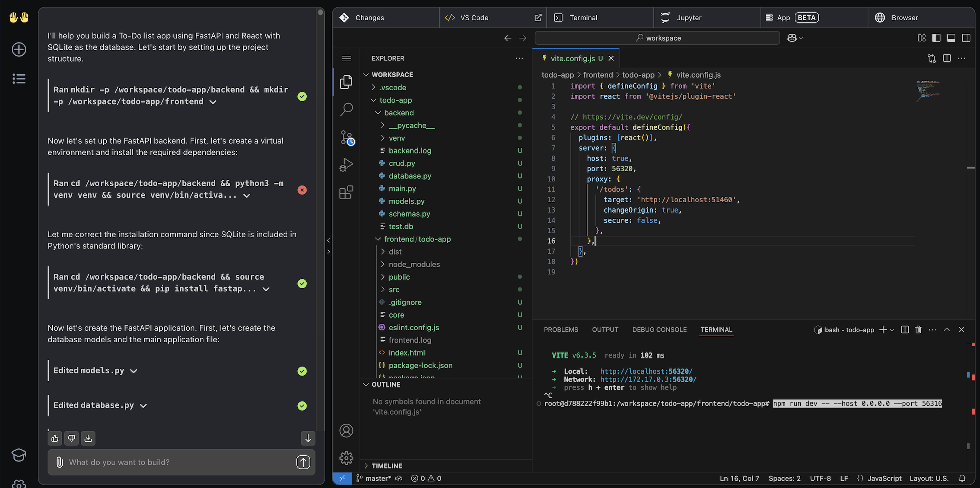
Task: Open the Run and Debug view
Action: (346, 165)
